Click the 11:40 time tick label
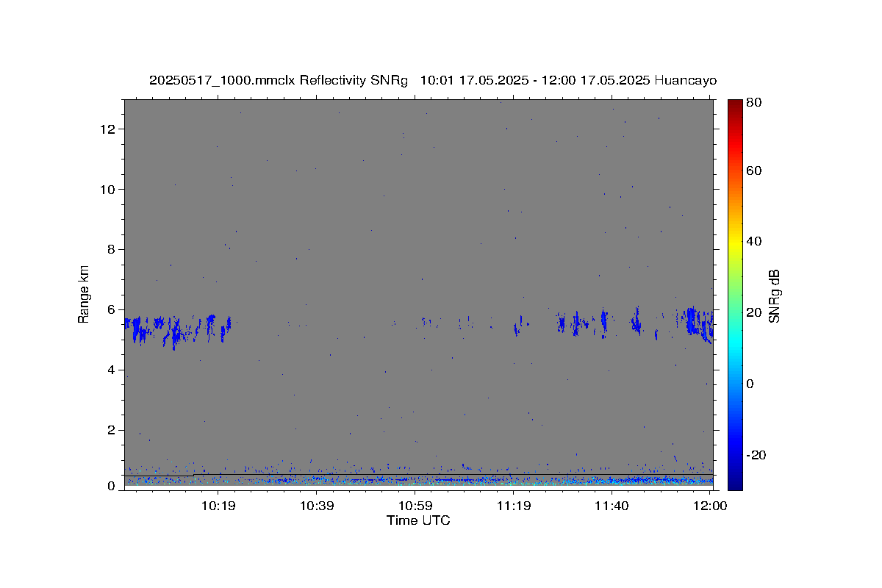Image resolution: width=882 pixels, height=588 pixels. point(612,506)
